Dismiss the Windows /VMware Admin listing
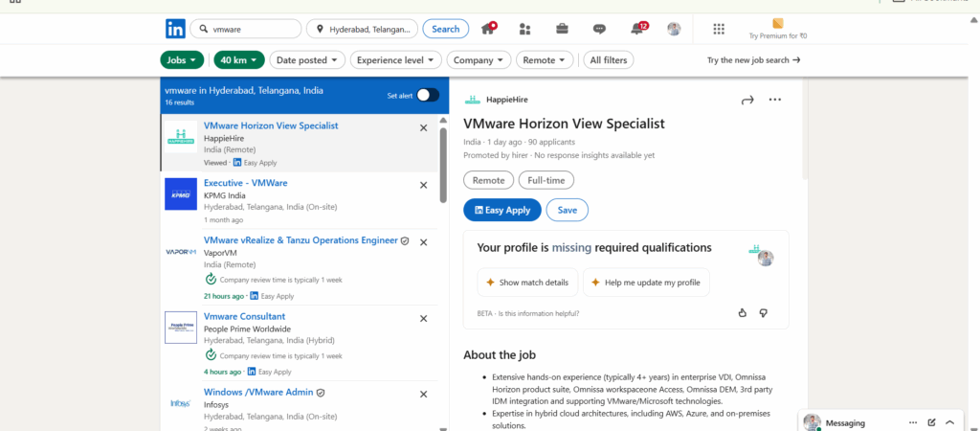The height and width of the screenshot is (431, 980). point(423,394)
